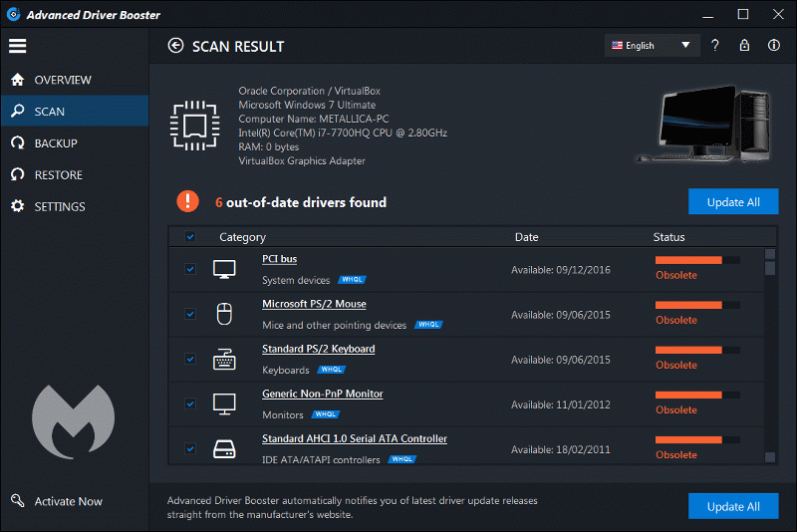
Task: Click the WHQL badge next to Keyboards
Action: [x=332, y=370]
